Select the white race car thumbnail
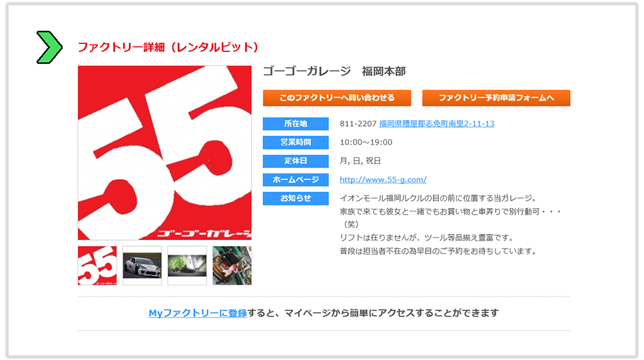 pyautogui.click(x=142, y=265)
